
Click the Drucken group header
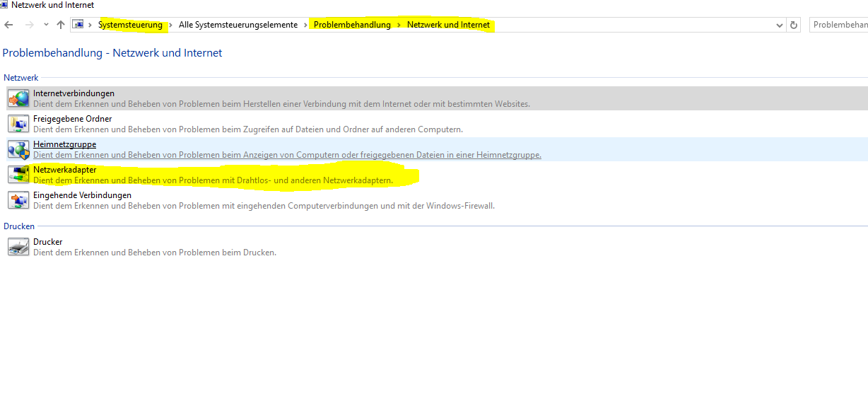click(19, 226)
